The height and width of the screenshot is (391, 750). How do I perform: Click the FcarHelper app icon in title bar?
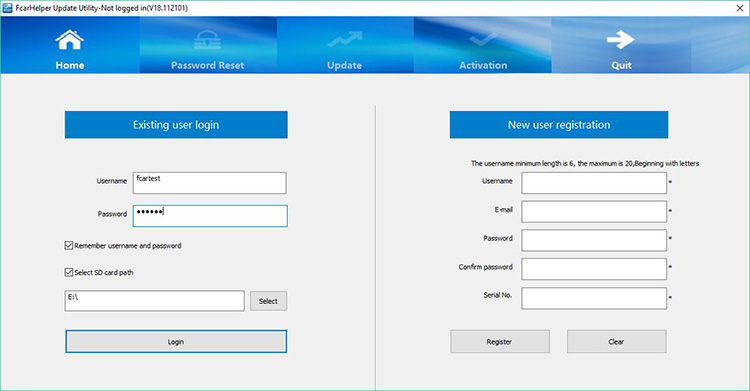click(x=7, y=8)
